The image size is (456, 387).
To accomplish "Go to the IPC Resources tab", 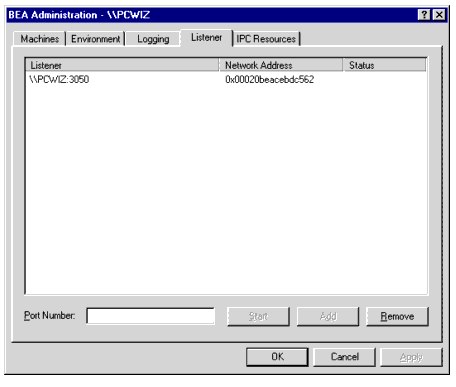I will click(x=266, y=39).
